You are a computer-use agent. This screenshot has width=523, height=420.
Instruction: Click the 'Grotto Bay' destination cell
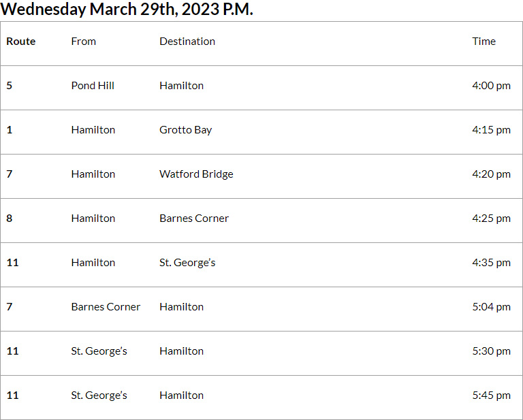pos(185,130)
